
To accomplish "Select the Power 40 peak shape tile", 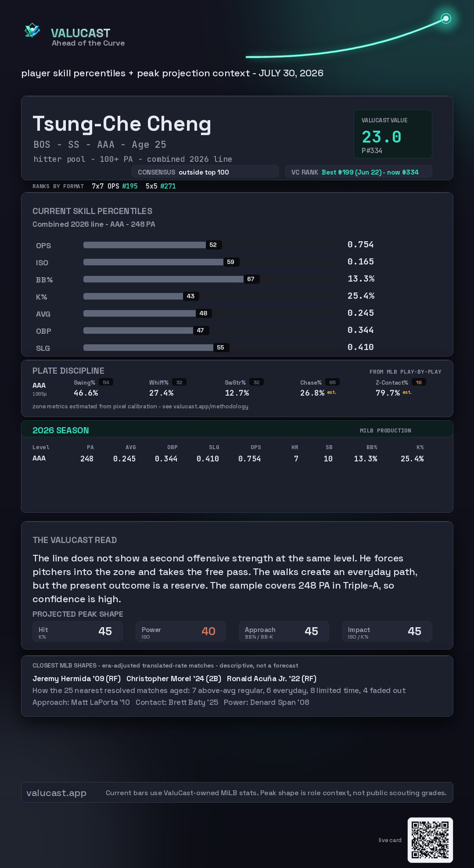I will [x=181, y=632].
